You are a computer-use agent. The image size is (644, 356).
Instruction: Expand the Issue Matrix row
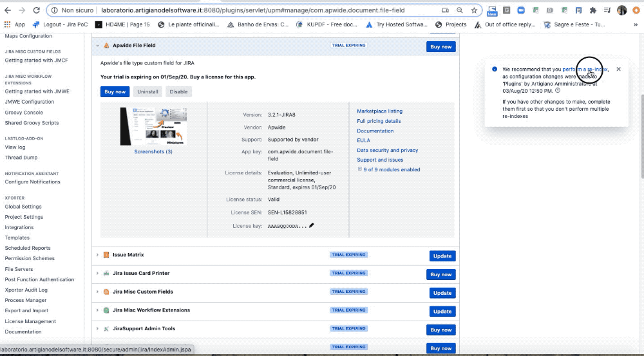[x=97, y=255]
